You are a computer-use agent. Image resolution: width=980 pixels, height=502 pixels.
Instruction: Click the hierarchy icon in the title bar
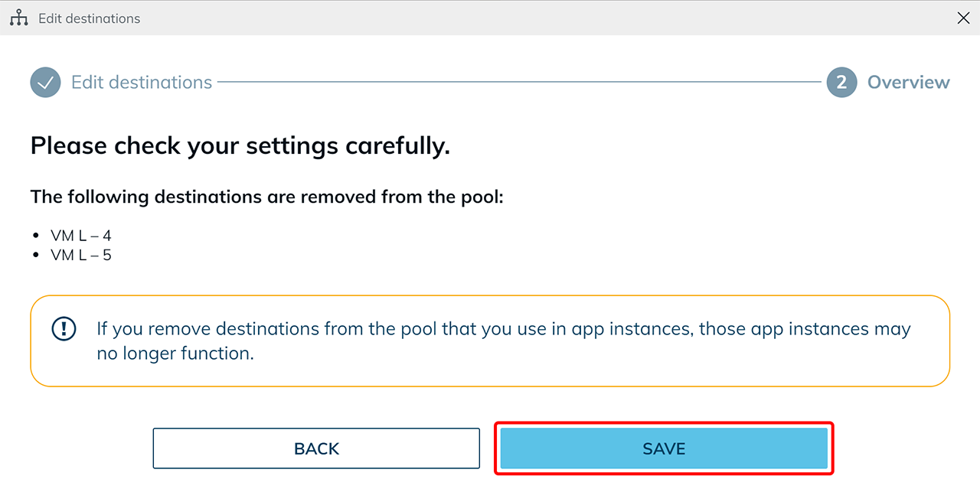coord(18,18)
